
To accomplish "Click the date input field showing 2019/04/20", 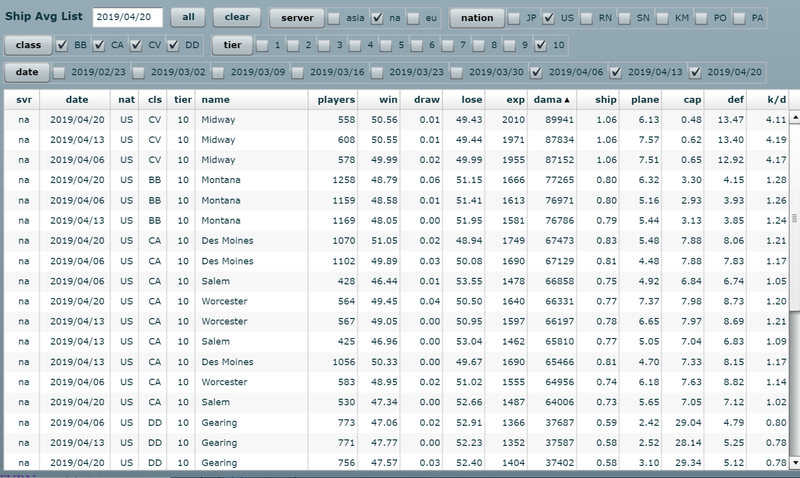I will click(x=126, y=18).
